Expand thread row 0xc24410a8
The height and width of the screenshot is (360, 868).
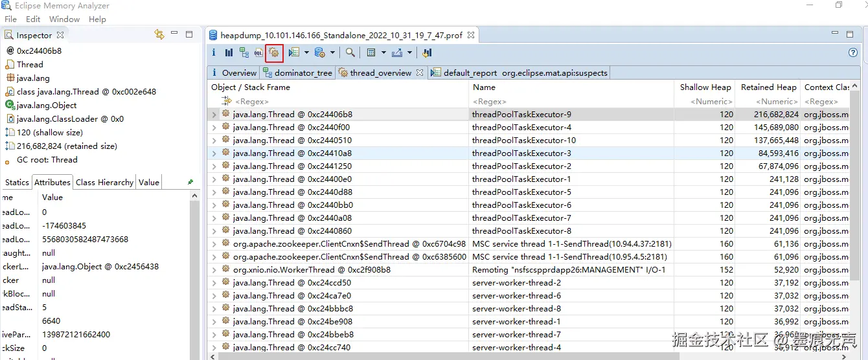[214, 153]
